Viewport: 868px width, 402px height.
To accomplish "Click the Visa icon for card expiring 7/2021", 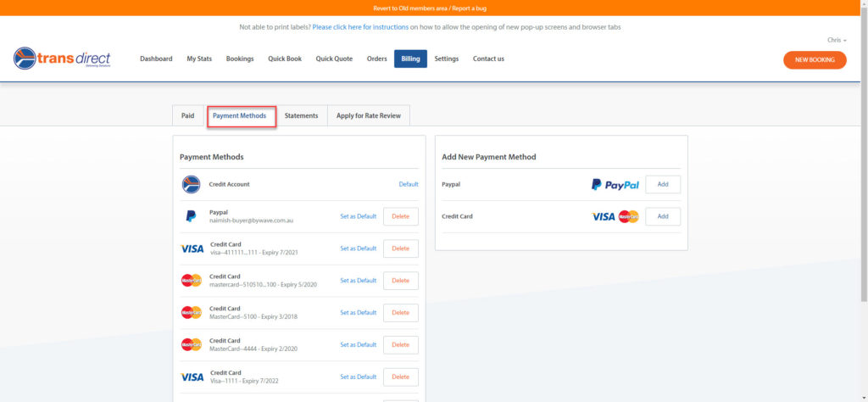I will point(192,248).
